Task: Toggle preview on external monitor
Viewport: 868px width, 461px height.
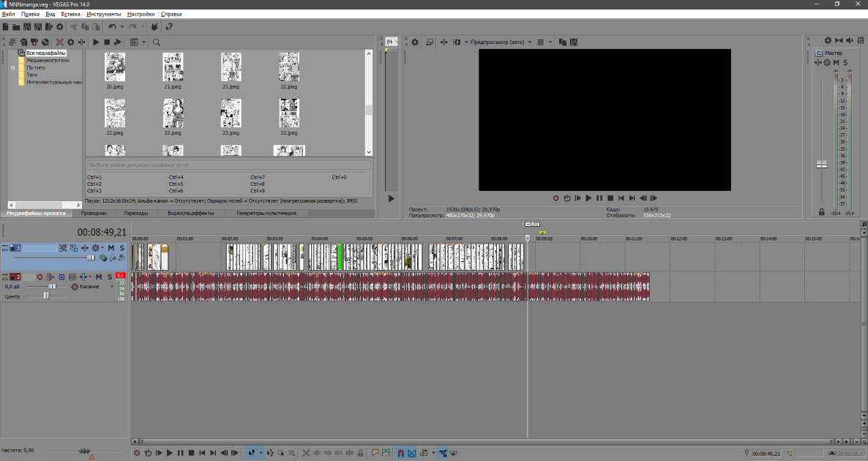Action: click(x=430, y=42)
